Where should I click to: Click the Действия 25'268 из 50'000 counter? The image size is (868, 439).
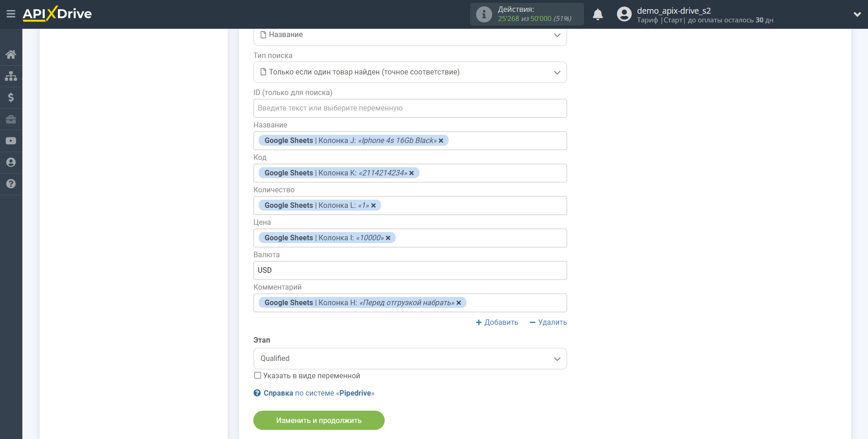[x=527, y=14]
